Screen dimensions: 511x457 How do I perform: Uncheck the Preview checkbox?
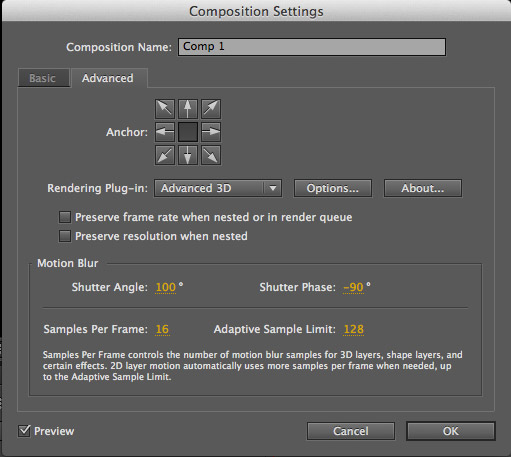(x=24, y=431)
